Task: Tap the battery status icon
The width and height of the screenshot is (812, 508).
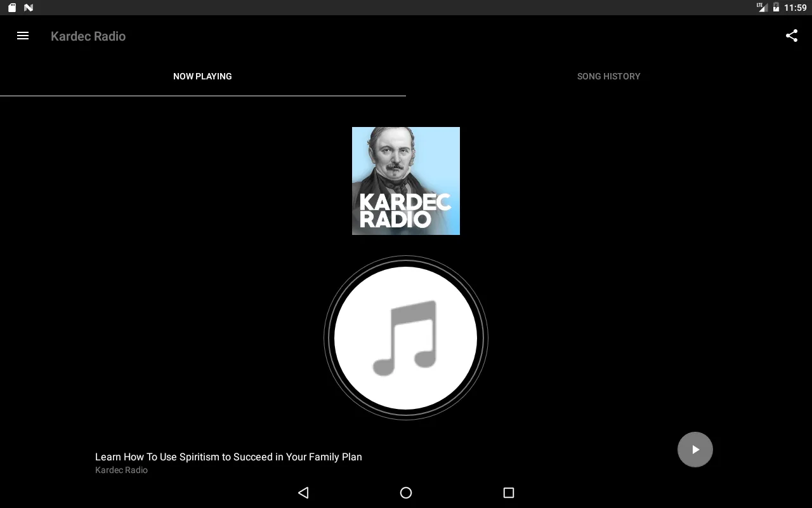Action: (776, 8)
